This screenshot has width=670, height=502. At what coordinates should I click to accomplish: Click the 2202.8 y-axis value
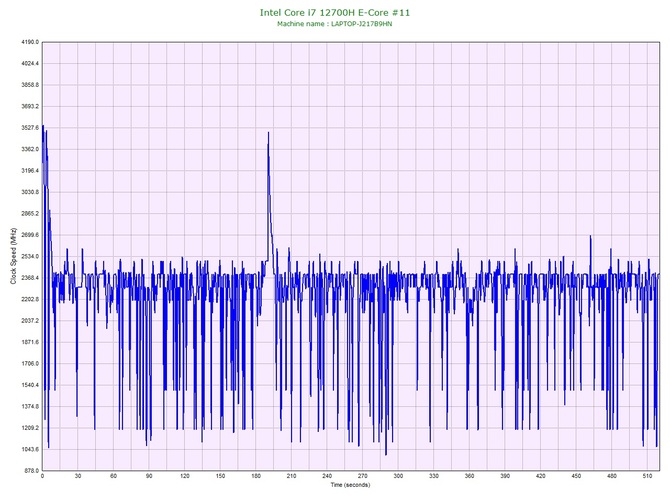coord(30,299)
